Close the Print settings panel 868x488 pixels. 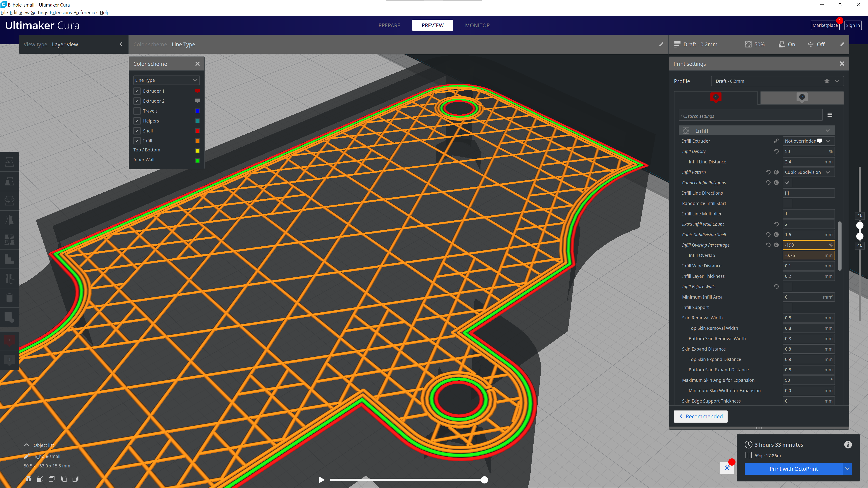tap(842, 64)
